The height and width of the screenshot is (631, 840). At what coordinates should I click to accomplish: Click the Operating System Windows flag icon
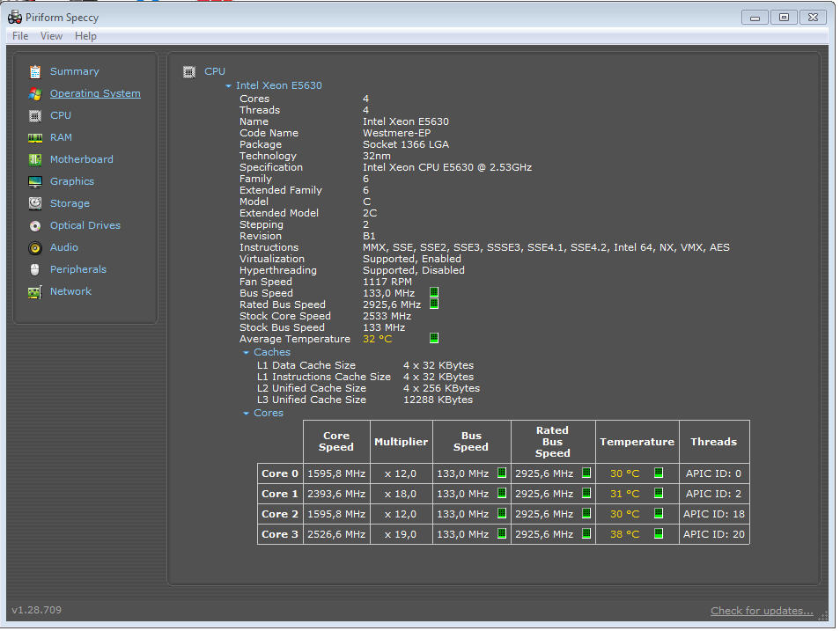pos(35,94)
